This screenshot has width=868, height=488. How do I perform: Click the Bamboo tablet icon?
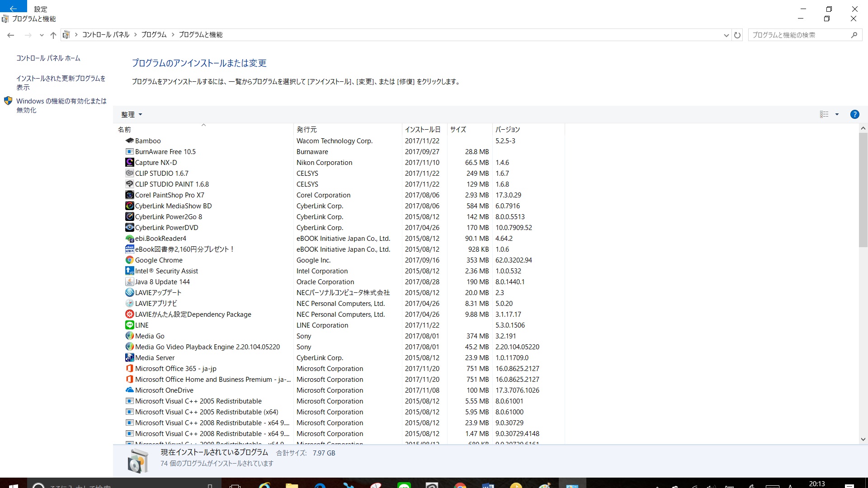[129, 141]
